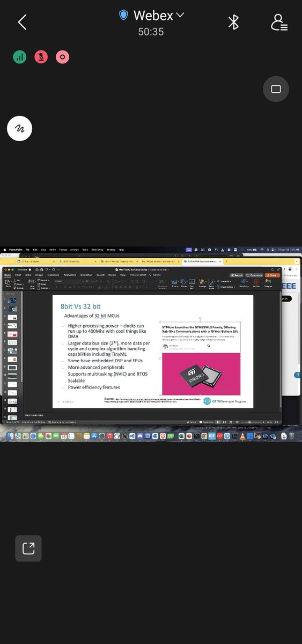Click the Text Box ribbon icon

point(191,283)
